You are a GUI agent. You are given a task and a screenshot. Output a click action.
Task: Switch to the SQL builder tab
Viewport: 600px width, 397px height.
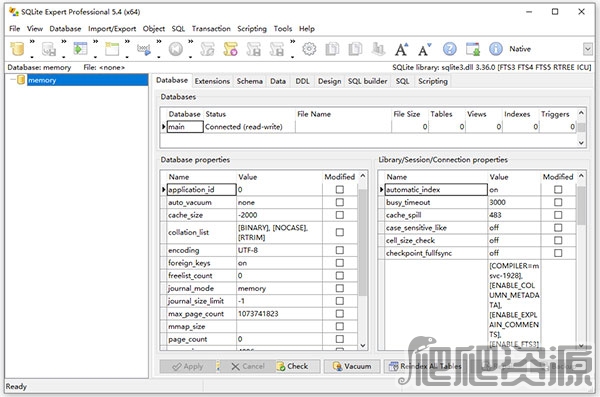pyautogui.click(x=367, y=81)
